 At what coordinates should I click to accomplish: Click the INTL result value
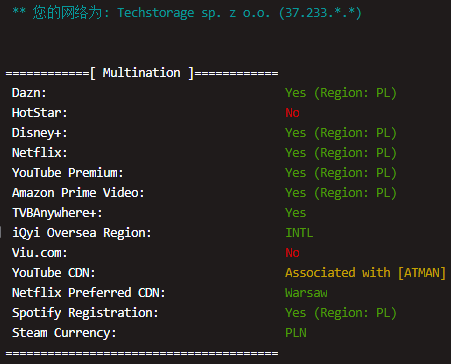[x=299, y=233]
